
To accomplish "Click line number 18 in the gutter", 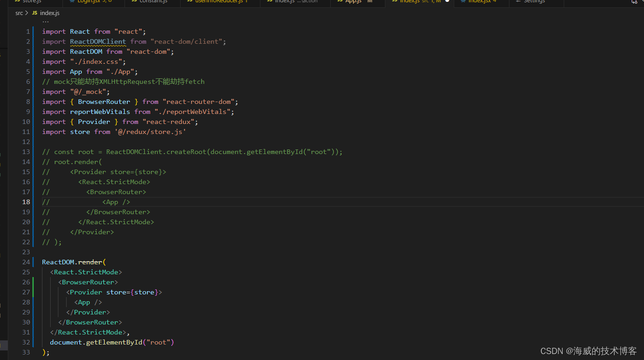I will (x=26, y=201).
